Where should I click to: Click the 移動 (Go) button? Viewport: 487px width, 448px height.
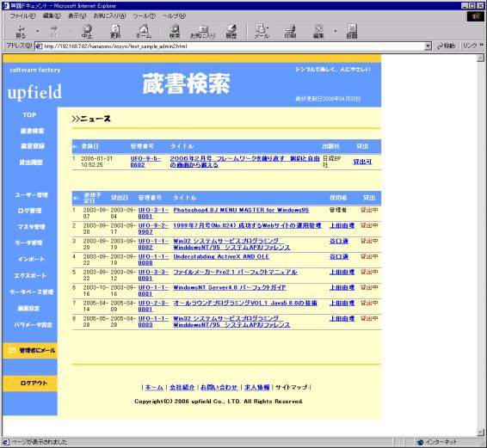446,46
